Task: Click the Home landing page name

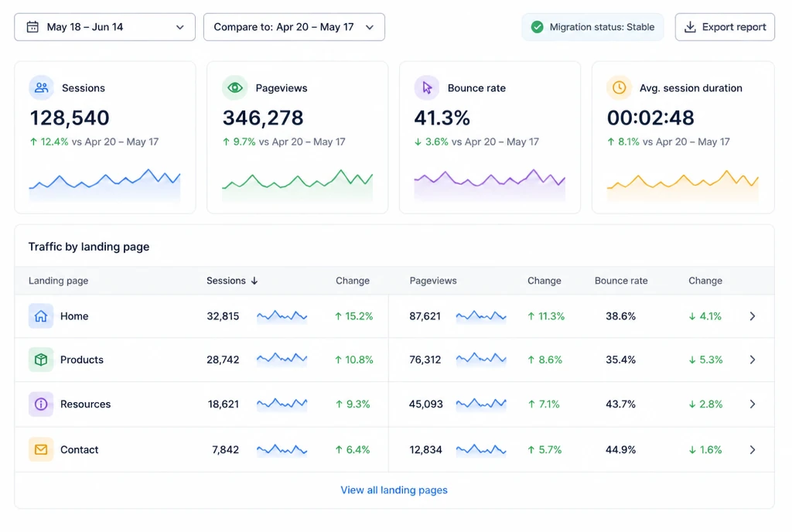Action: point(74,316)
